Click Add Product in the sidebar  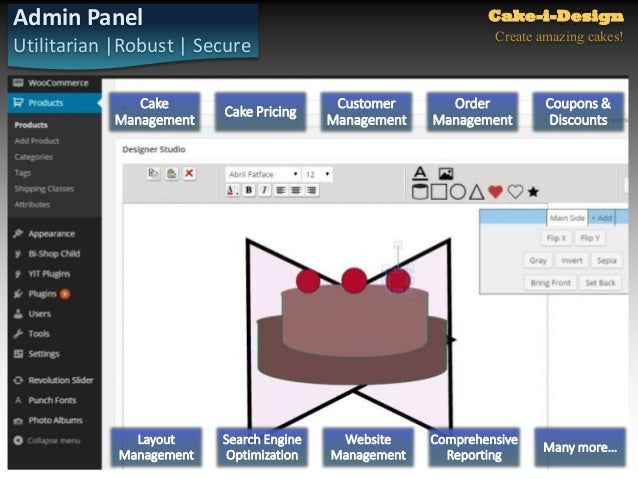[37, 141]
